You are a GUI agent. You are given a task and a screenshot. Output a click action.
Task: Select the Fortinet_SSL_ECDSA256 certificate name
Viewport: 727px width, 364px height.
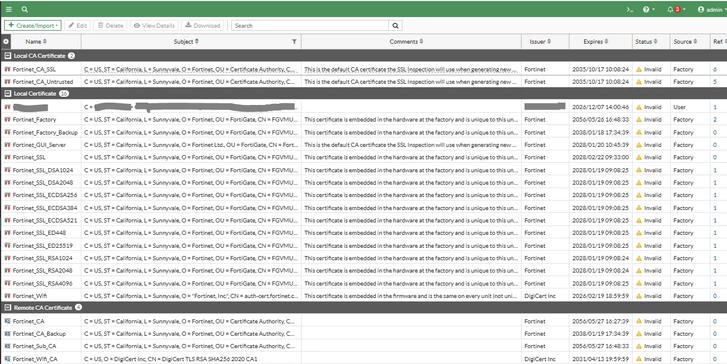point(45,195)
